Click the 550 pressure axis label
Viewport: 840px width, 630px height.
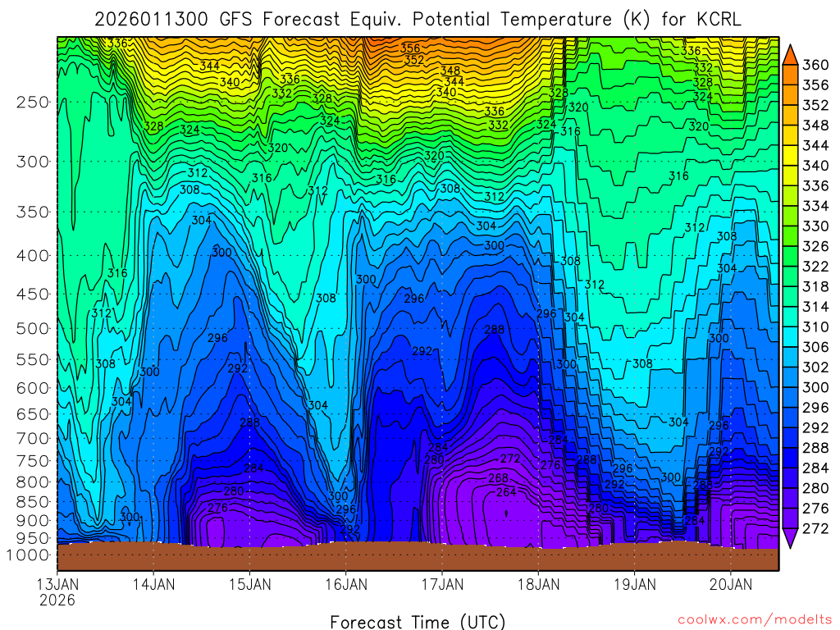click(33, 359)
